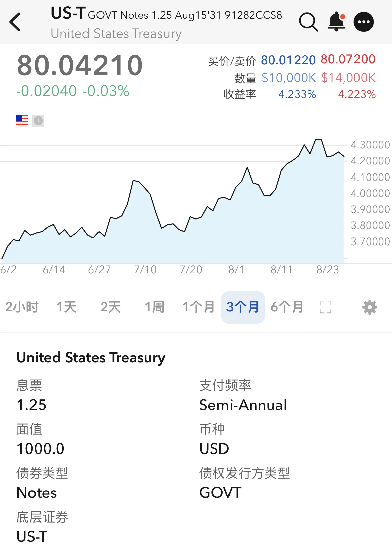Select the 2小时 time range
This screenshot has width=392, height=556.
coord(22,307)
